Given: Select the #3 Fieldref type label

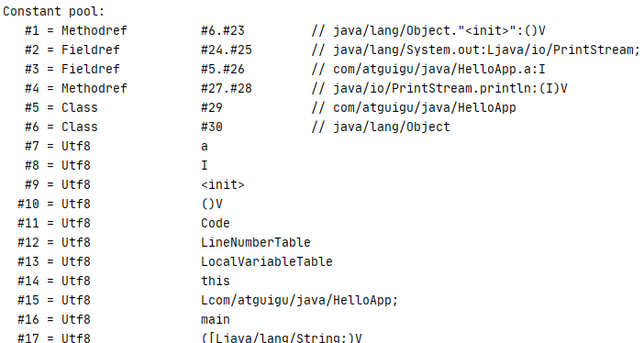Looking at the screenshot, I should point(90,70).
